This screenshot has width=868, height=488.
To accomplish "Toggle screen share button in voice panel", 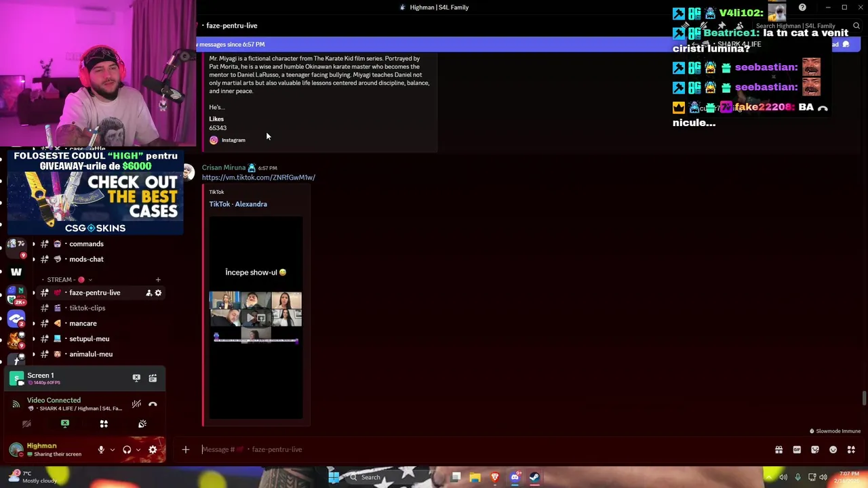I will coord(65,424).
